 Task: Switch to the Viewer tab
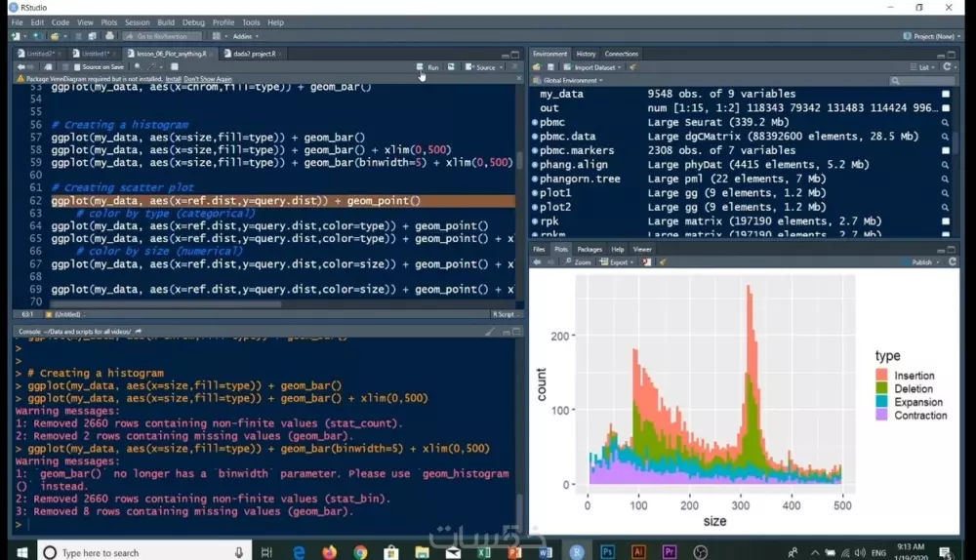coord(642,250)
